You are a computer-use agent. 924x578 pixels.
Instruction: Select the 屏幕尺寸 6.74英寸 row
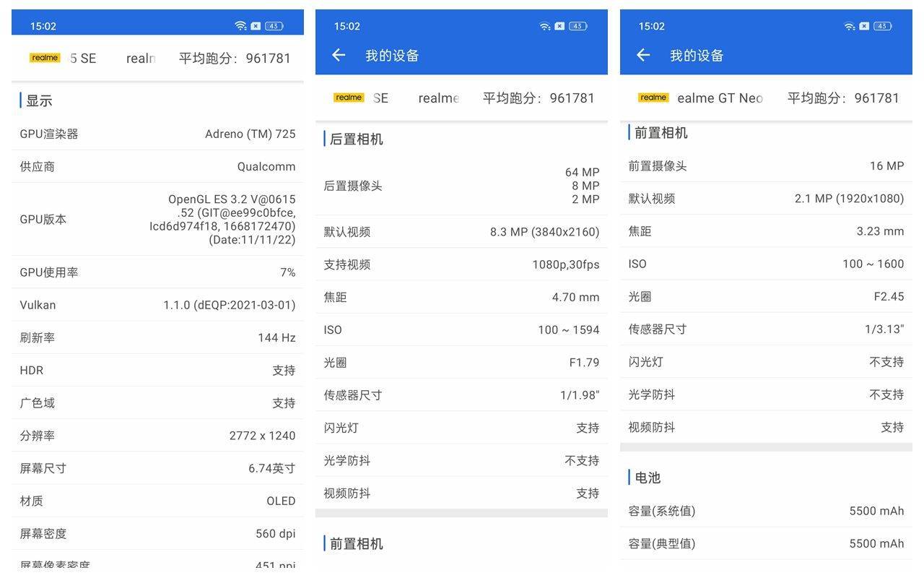click(x=157, y=468)
